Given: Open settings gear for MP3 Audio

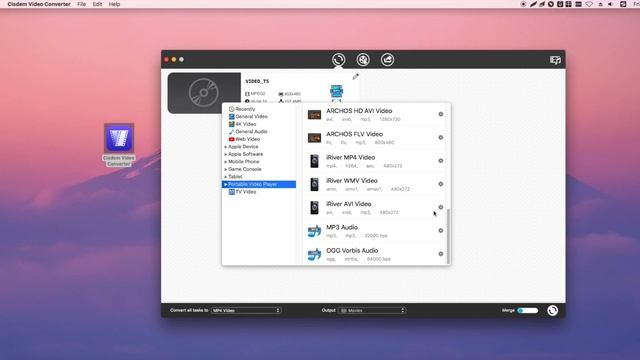Looking at the screenshot, I should pos(440,231).
